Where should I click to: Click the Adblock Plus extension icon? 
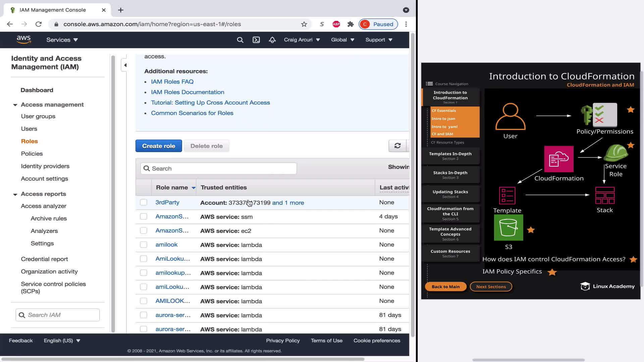(336, 24)
